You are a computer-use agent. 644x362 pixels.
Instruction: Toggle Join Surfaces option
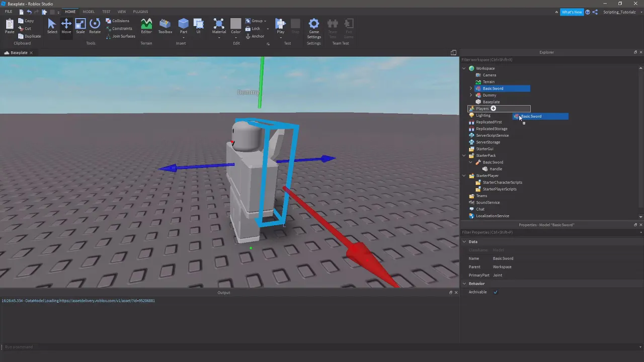click(x=120, y=36)
